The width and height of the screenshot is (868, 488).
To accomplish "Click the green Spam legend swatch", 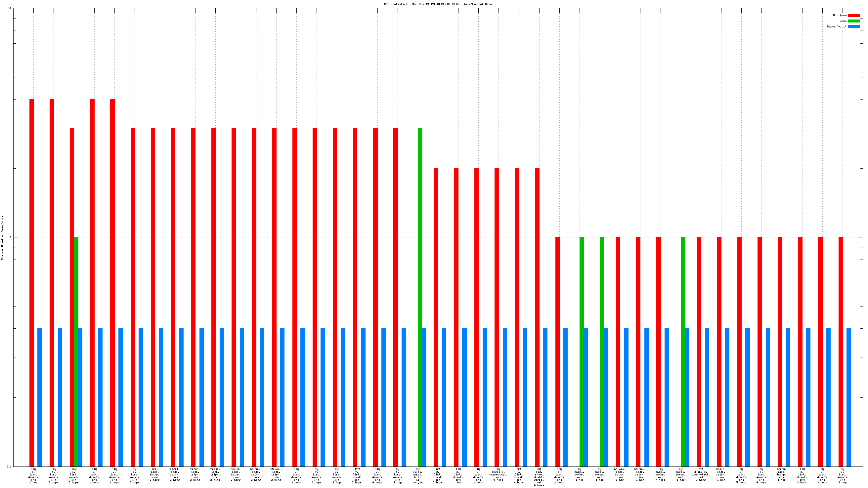I will click(x=853, y=21).
